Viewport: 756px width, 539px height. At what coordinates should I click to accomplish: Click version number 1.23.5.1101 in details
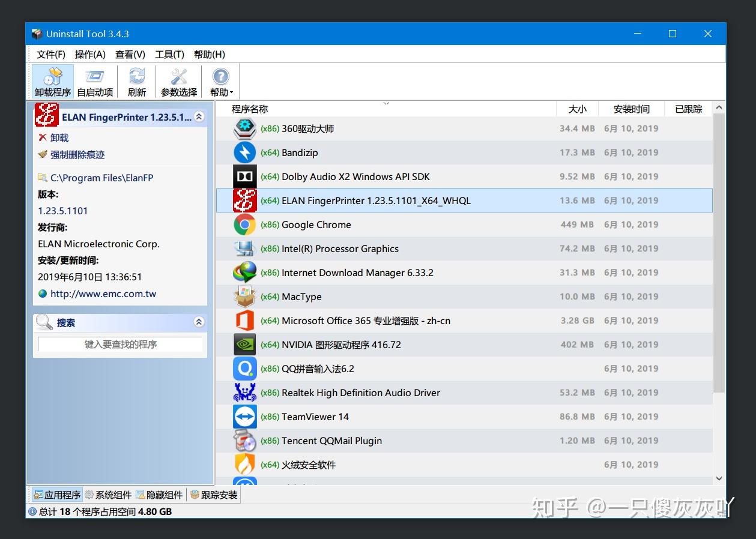click(x=63, y=211)
